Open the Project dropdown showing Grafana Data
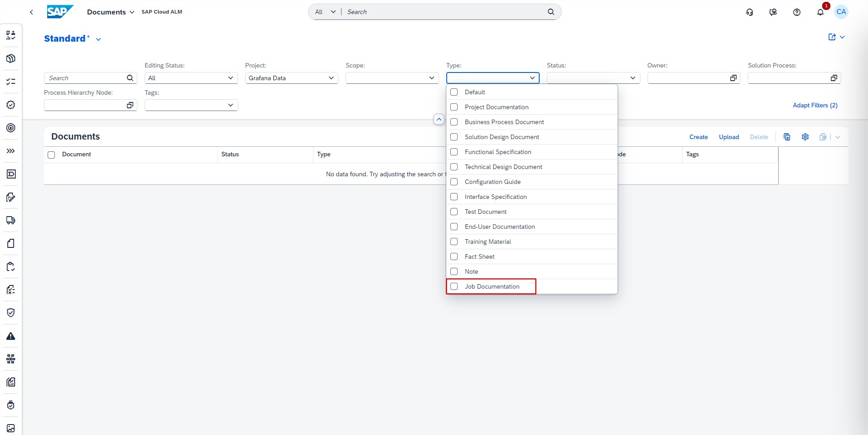This screenshot has width=868, height=435. tap(291, 78)
